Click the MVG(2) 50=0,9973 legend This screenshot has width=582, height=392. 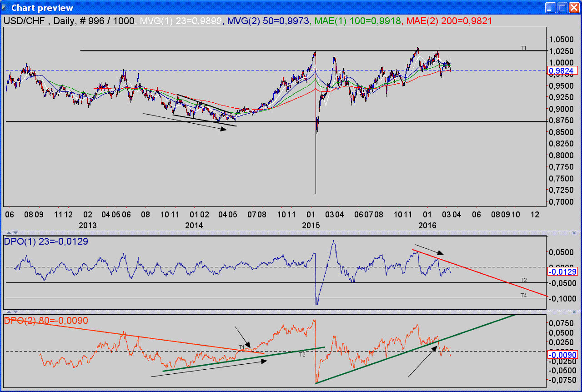[269, 21]
